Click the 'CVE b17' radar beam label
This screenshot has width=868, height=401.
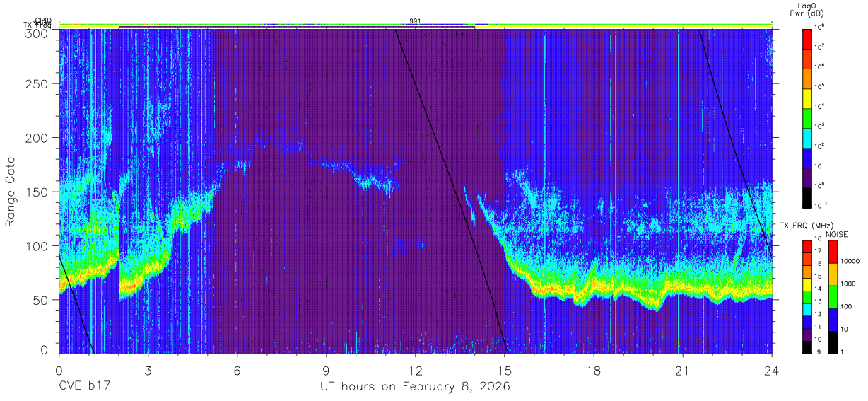[x=84, y=387]
